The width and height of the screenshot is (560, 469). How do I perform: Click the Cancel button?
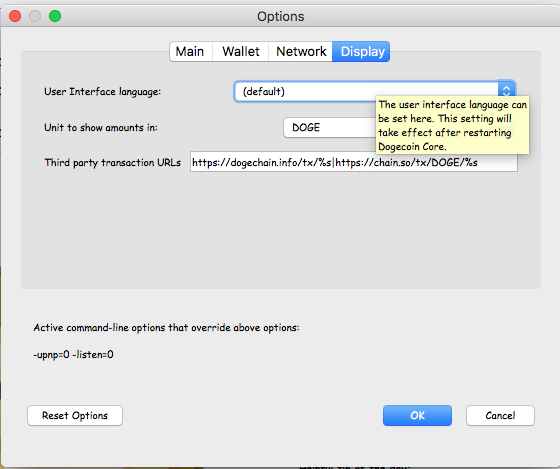(x=500, y=415)
